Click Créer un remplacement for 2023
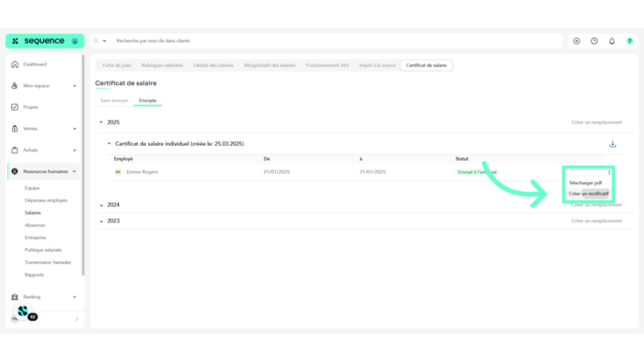The height and width of the screenshot is (362, 644). point(596,221)
